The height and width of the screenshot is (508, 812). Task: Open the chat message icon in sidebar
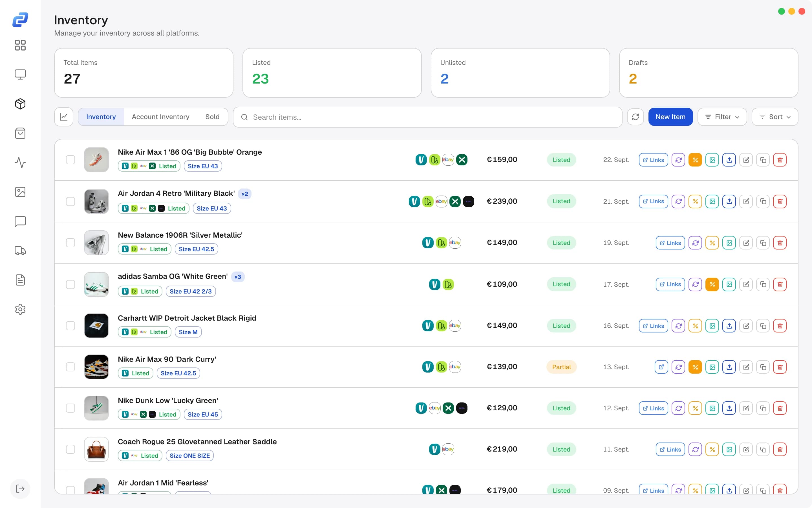(20, 222)
